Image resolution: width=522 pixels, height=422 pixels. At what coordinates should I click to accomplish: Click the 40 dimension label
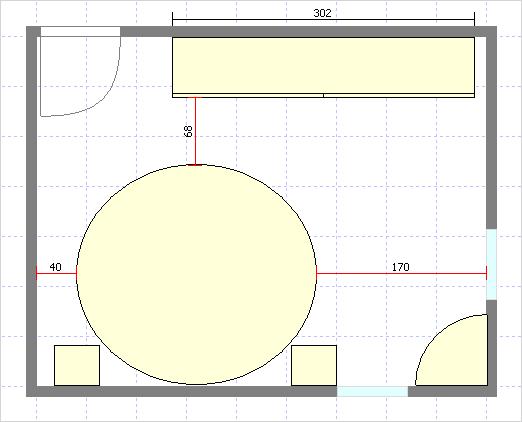(55, 267)
